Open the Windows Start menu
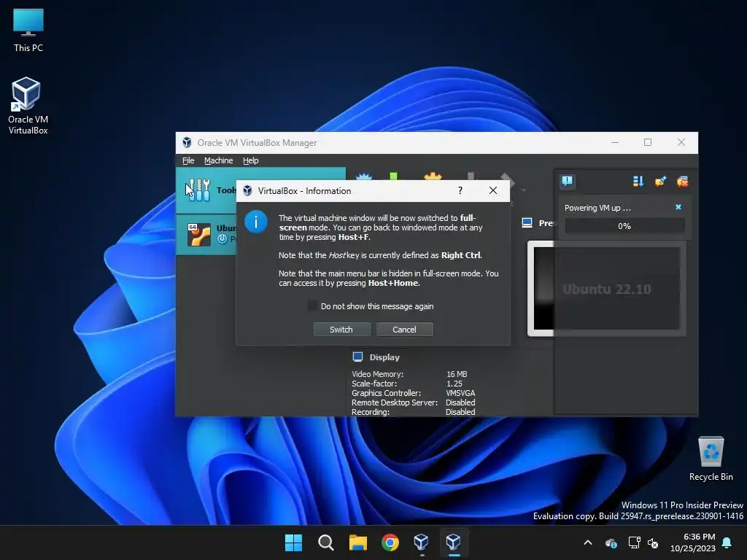This screenshot has width=747, height=560. [293, 542]
